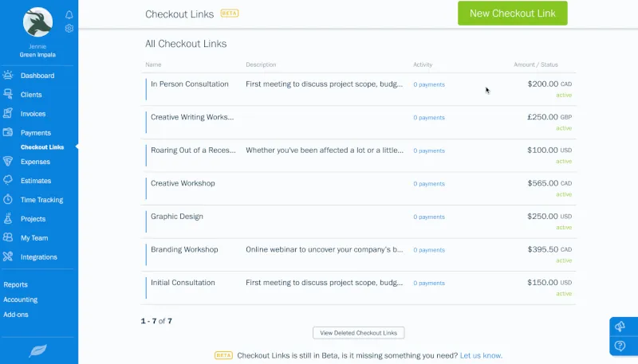The height and width of the screenshot is (364, 638).
Task: Click the Green Impala profile avatar
Action: pyautogui.click(x=37, y=22)
